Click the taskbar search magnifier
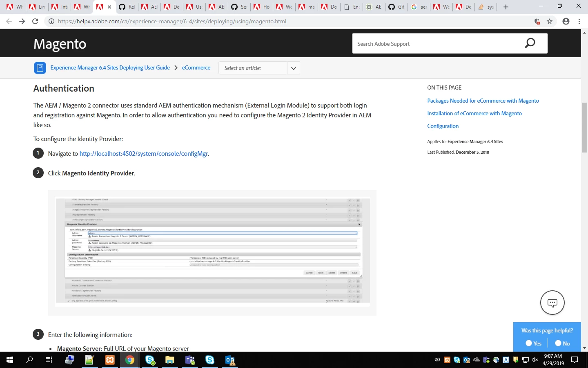This screenshot has width=588, height=368. [x=29, y=360]
